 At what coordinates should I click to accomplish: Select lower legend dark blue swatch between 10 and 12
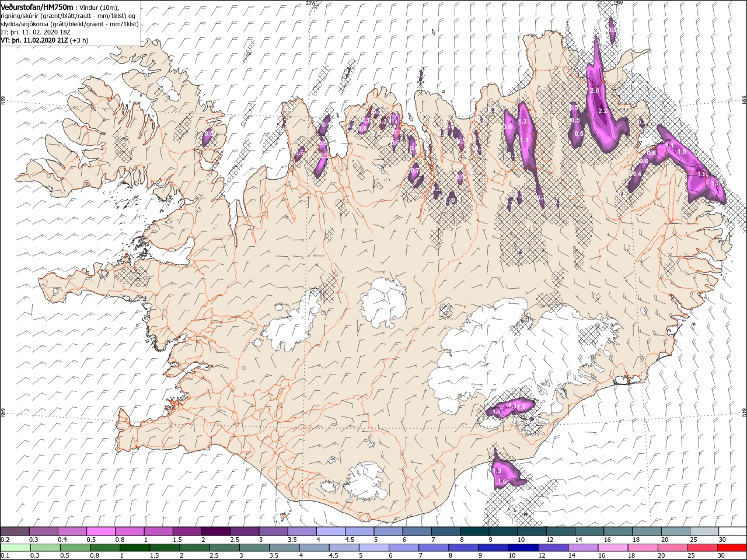click(x=523, y=548)
